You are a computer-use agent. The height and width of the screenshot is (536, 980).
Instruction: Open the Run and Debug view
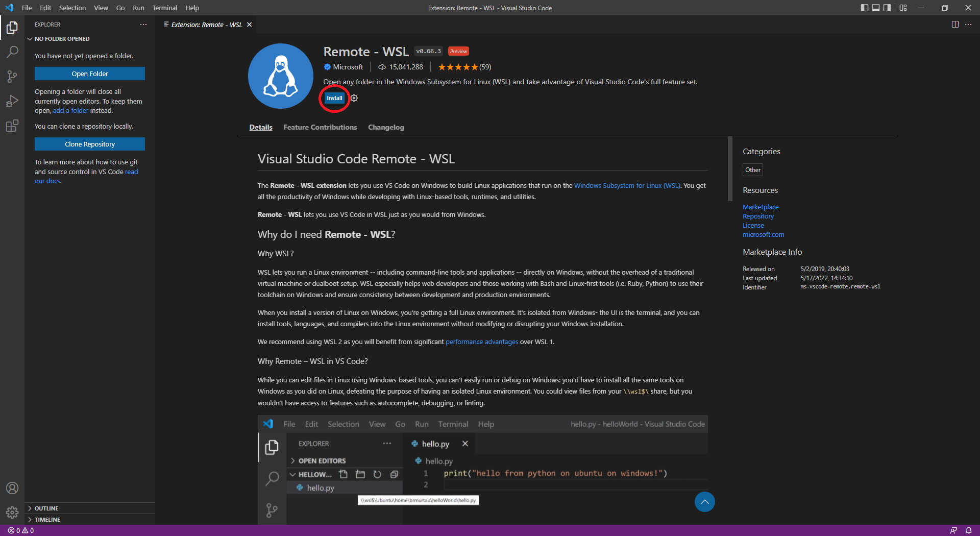tap(12, 101)
